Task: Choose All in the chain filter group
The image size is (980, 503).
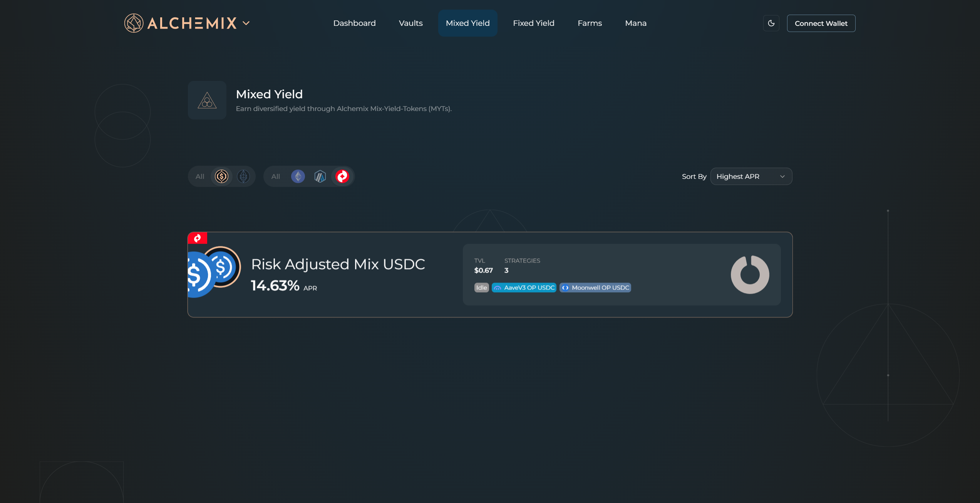Action: [x=275, y=177]
